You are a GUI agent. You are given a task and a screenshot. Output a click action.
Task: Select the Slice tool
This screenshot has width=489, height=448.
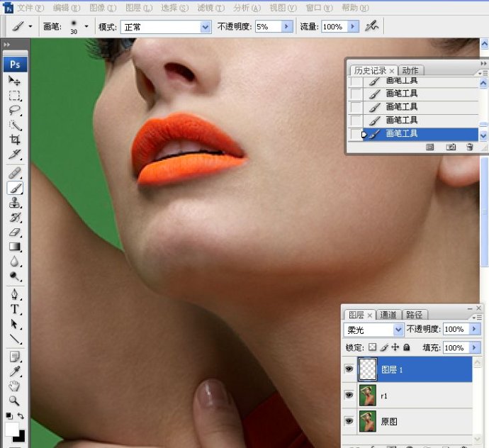(14, 154)
